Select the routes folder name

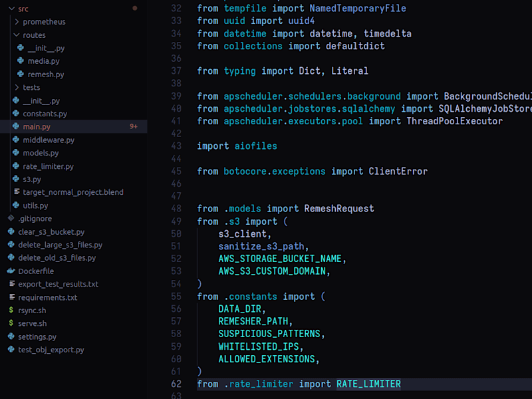34,35
